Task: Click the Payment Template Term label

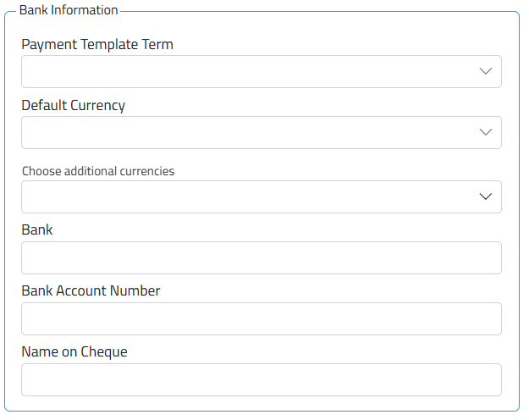Action: pos(97,45)
